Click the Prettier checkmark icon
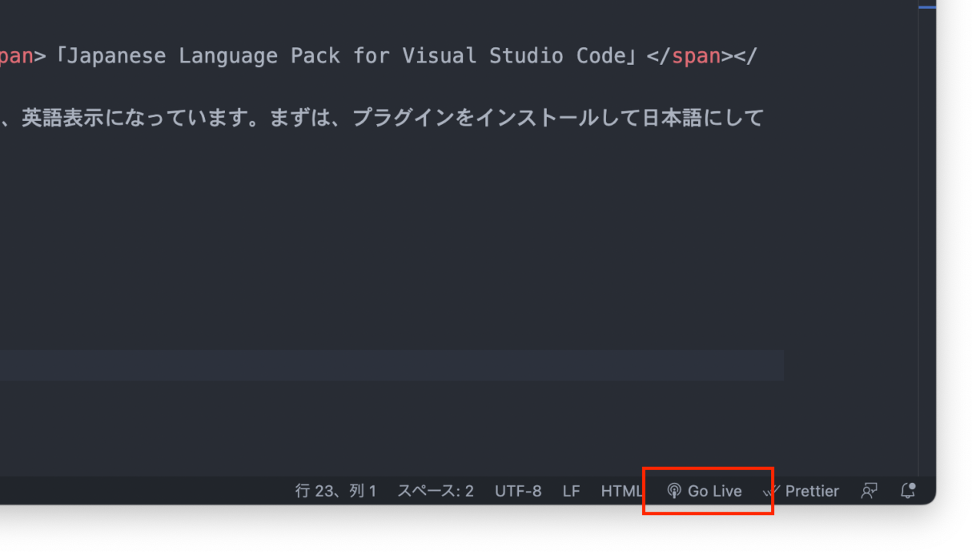980x559 pixels. (770, 492)
